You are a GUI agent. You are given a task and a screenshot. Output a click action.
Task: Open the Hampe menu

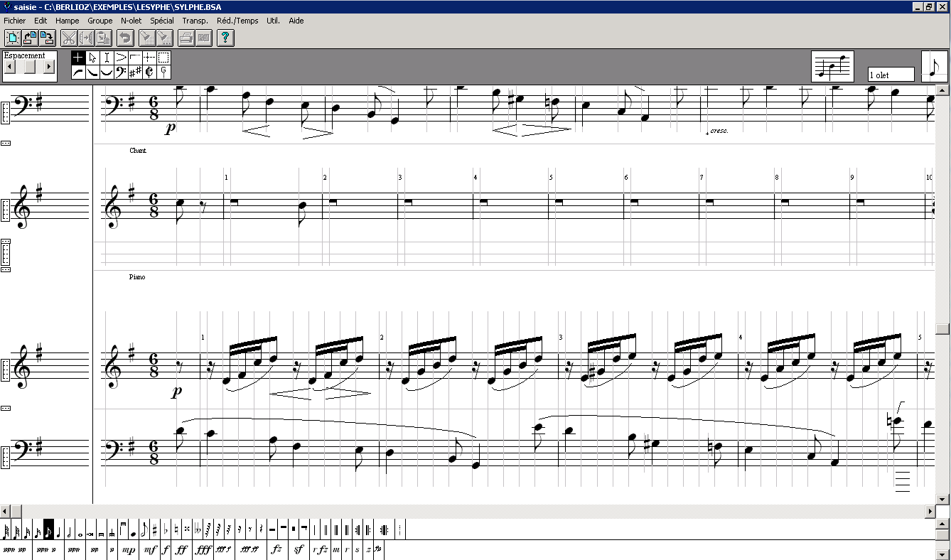click(x=67, y=21)
